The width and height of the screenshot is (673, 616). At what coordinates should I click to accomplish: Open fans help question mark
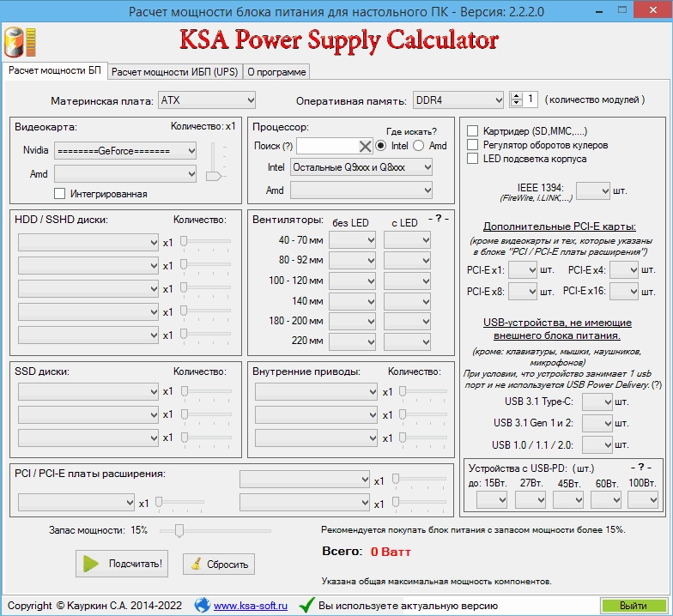pyautogui.click(x=438, y=218)
